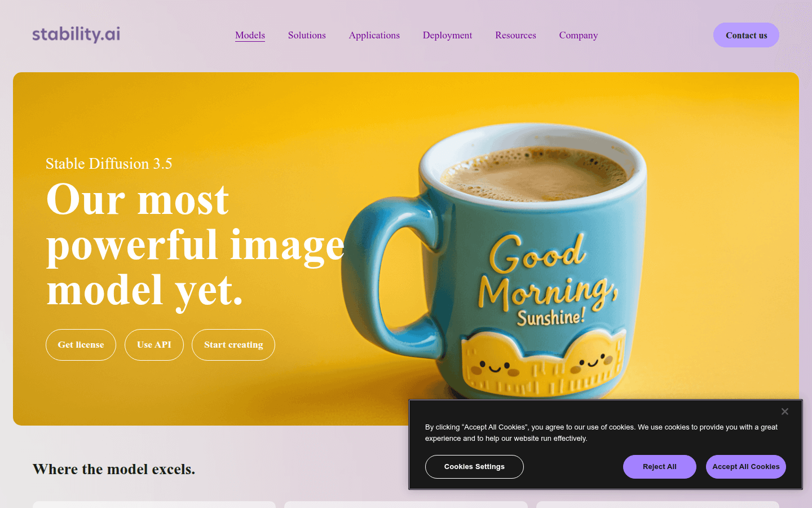Click the Contact us button
Screen dimensions: 812x508
coord(746,35)
